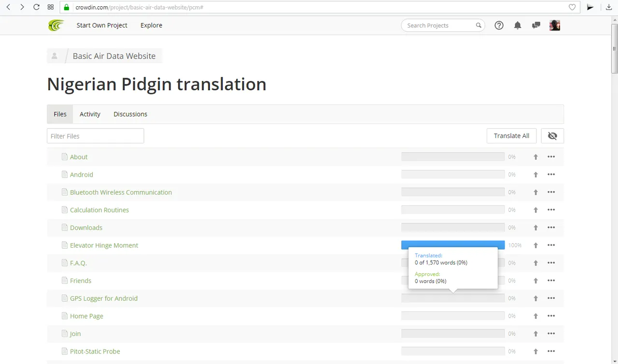Open more options menu for About

click(x=551, y=156)
